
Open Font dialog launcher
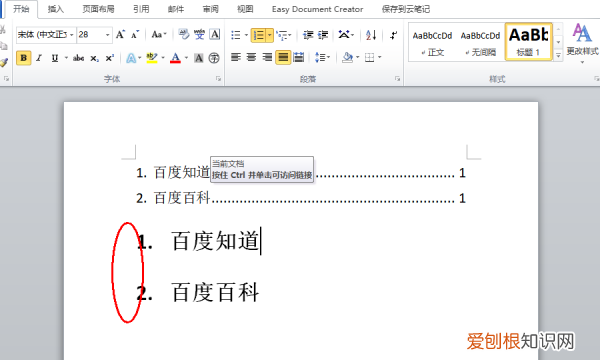(218, 79)
